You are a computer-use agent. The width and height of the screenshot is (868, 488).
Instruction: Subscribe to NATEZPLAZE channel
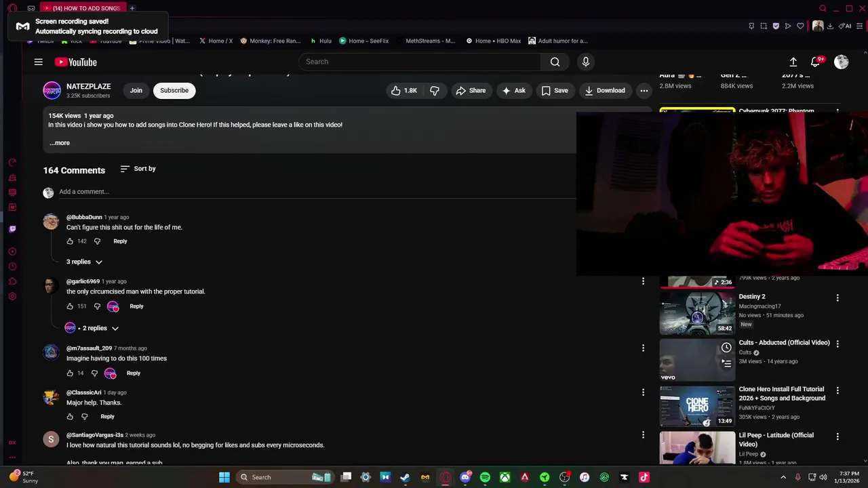(x=174, y=90)
